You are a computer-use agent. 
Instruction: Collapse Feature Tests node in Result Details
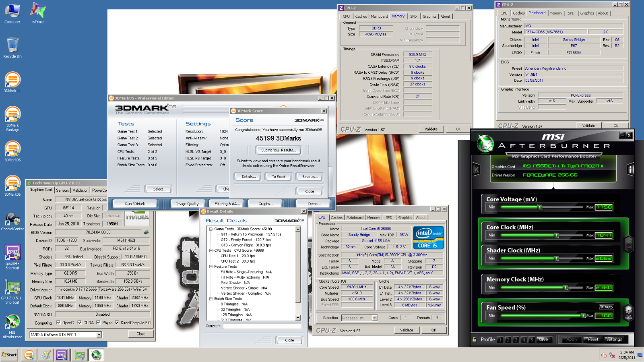pos(211,267)
